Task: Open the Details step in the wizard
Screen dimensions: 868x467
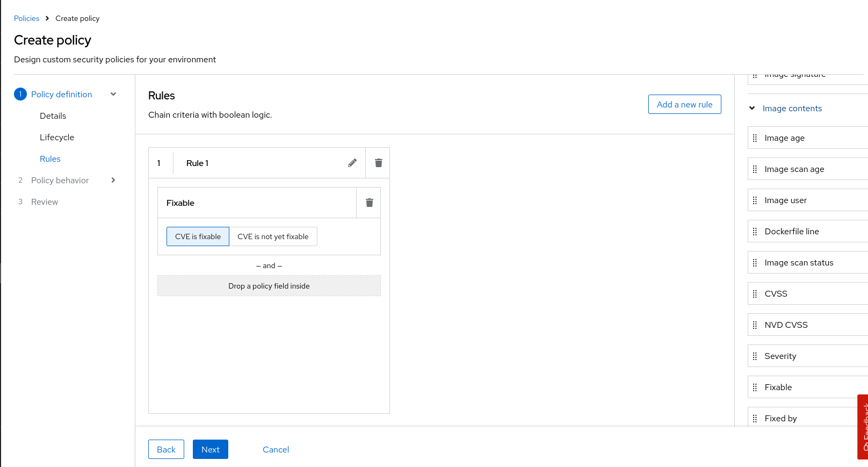Action: click(53, 116)
